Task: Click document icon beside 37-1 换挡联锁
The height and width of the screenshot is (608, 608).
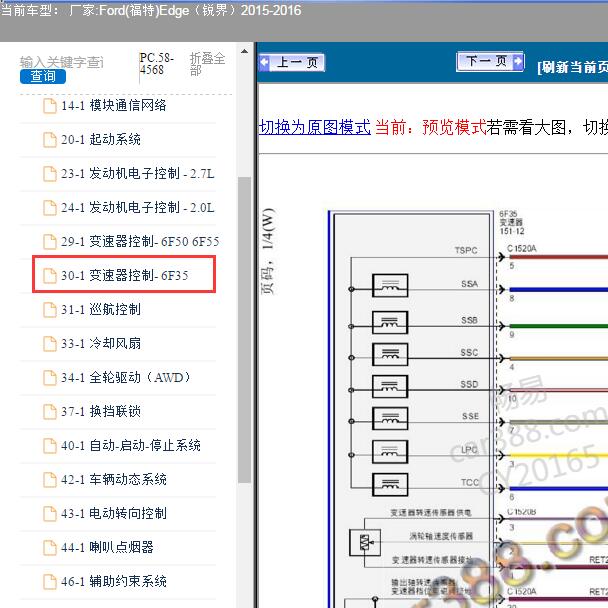Action: click(x=50, y=412)
